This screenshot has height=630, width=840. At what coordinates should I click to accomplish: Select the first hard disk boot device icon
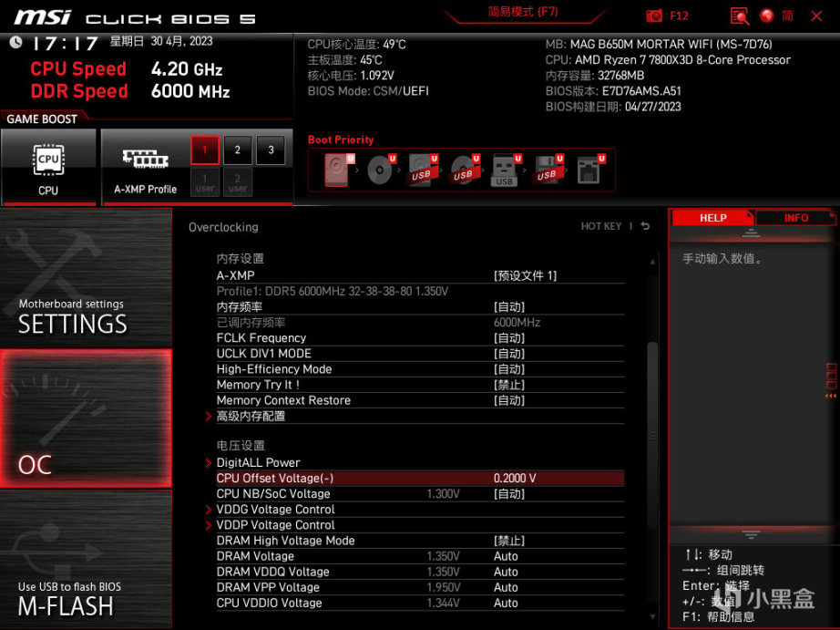click(339, 170)
